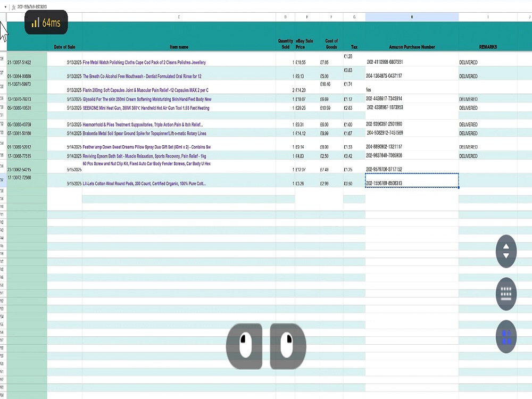Click the 'Amazon Purchase Number' header cell

(x=412, y=37)
